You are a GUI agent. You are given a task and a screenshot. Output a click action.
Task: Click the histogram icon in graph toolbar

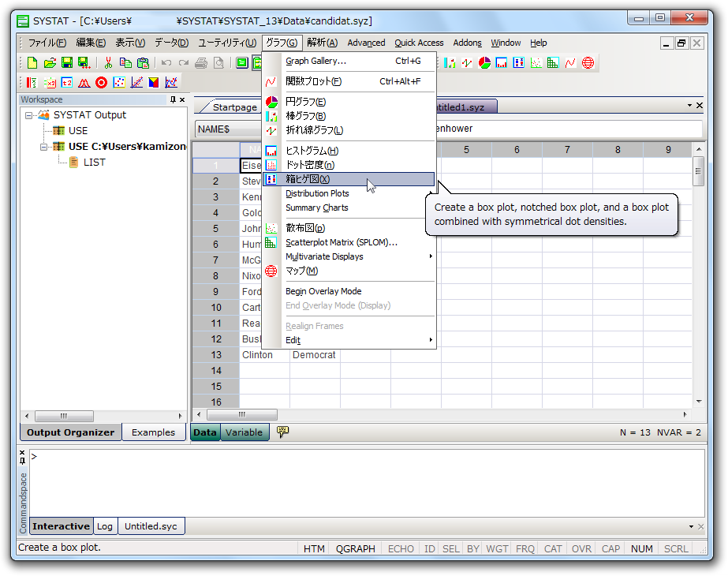point(502,62)
